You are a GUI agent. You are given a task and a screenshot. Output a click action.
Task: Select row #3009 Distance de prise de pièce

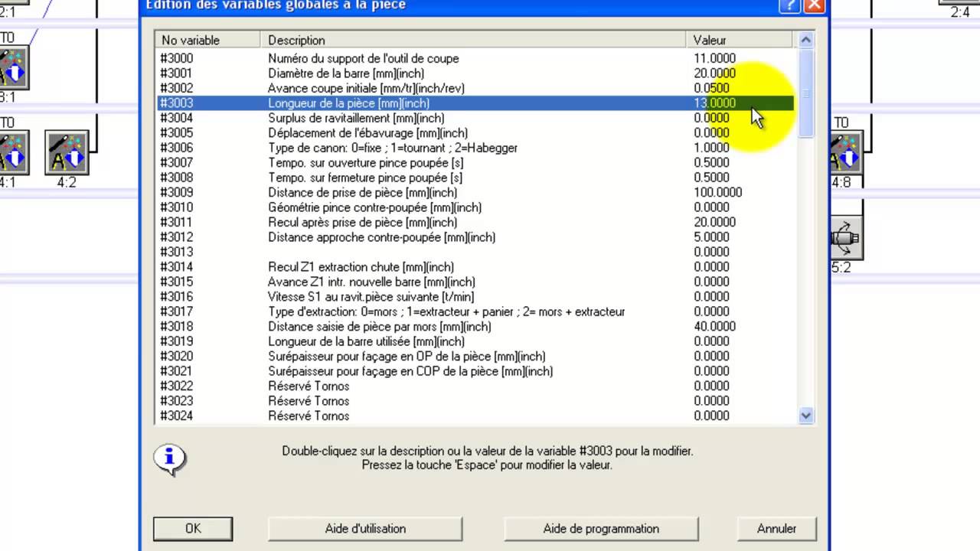pyautogui.click(x=475, y=193)
